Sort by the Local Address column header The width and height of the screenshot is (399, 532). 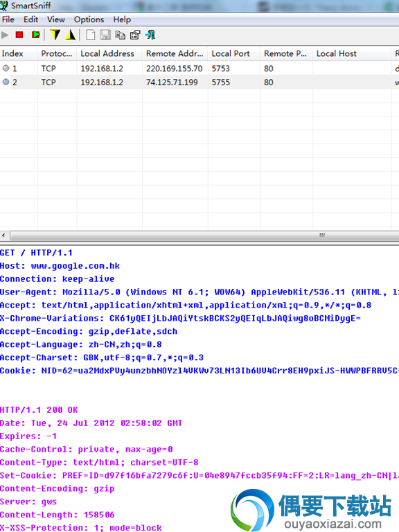[x=109, y=53]
